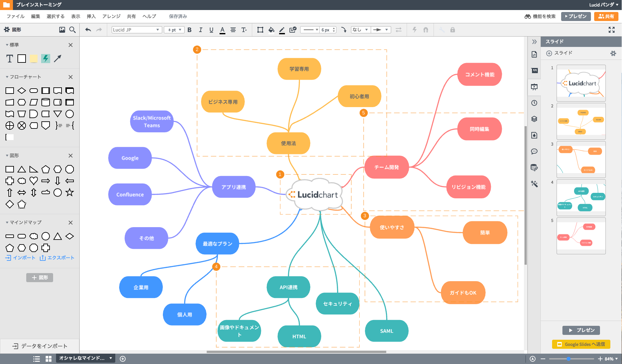Open the history clock icon in sidebar
Viewport: 622px width, 364px height.
(534, 103)
